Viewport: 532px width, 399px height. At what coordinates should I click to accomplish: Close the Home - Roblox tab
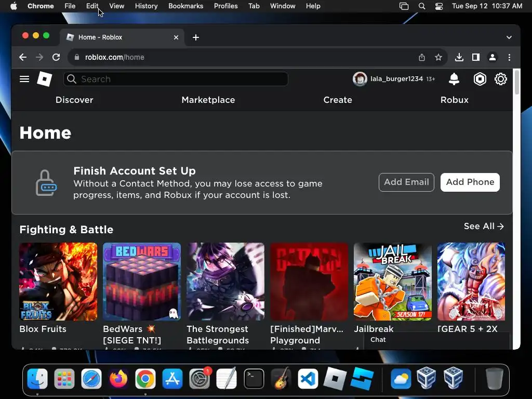pyautogui.click(x=176, y=37)
